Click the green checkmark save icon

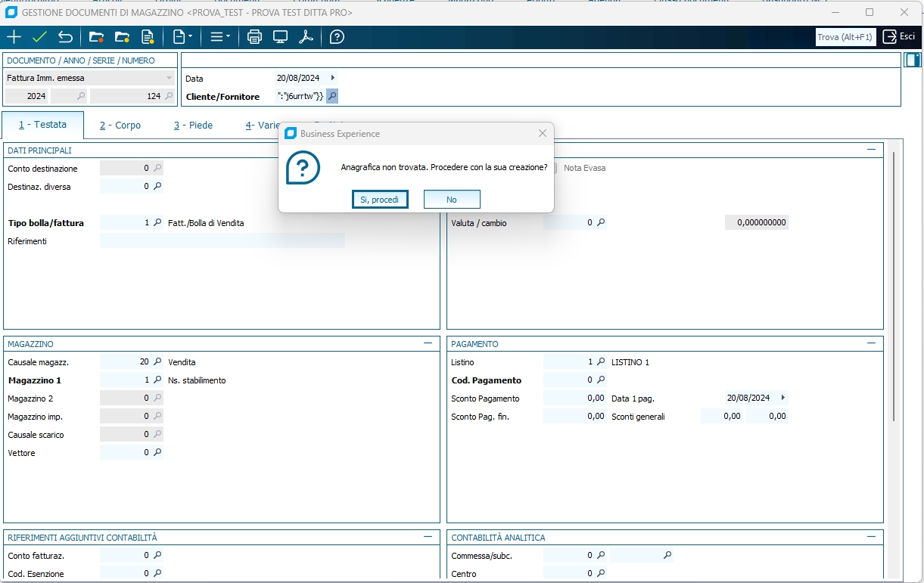coord(39,37)
